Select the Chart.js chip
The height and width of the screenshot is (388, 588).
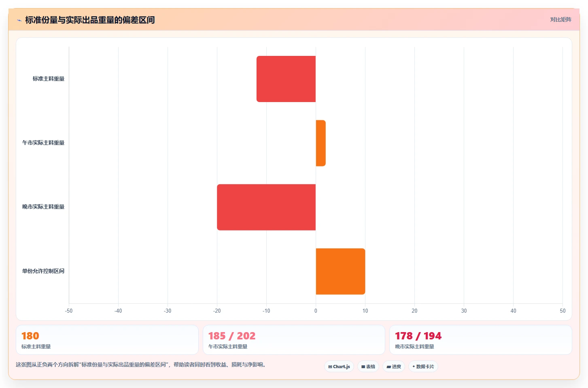pos(339,367)
